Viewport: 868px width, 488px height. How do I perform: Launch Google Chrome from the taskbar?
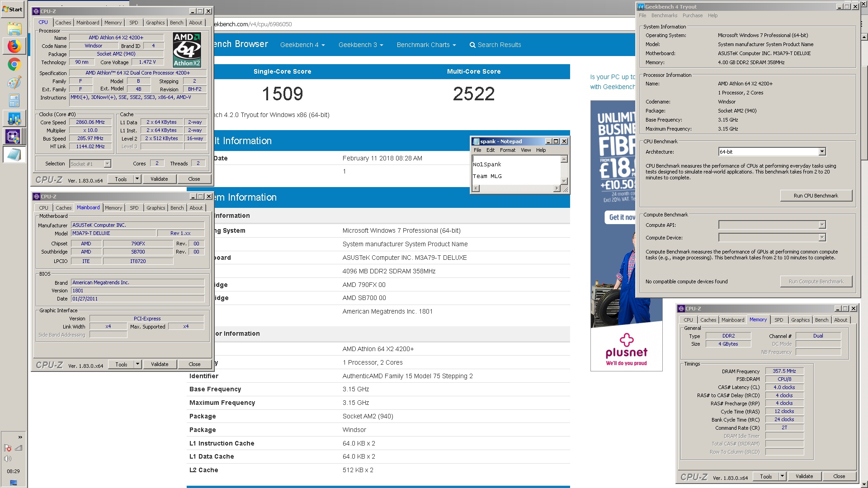[14, 64]
